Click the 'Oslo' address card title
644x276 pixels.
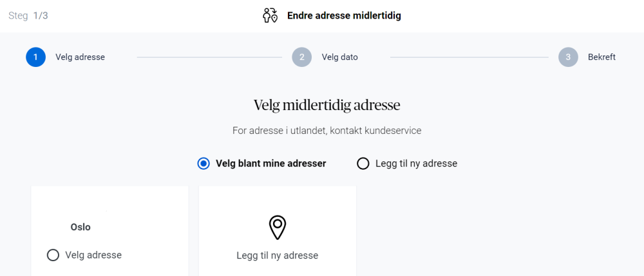coord(80,227)
